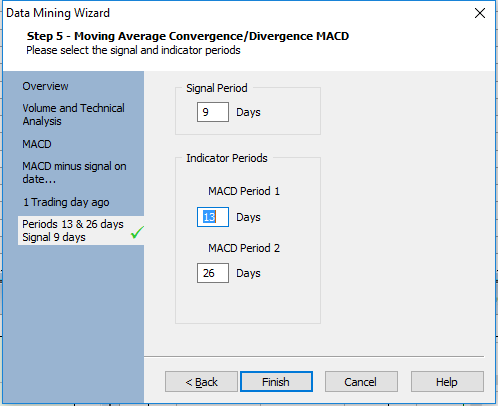Click the MACD Period 2 days field
Viewport: 498px width, 406px height.
(x=213, y=273)
